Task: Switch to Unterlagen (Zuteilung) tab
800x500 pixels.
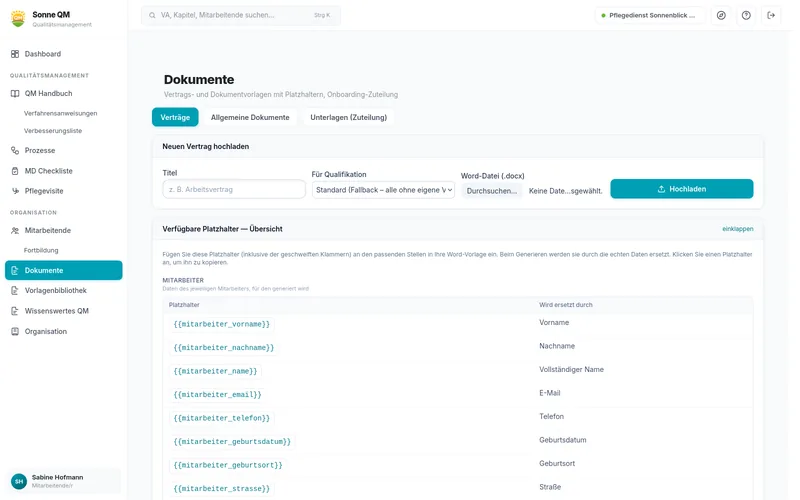Action: pos(348,117)
